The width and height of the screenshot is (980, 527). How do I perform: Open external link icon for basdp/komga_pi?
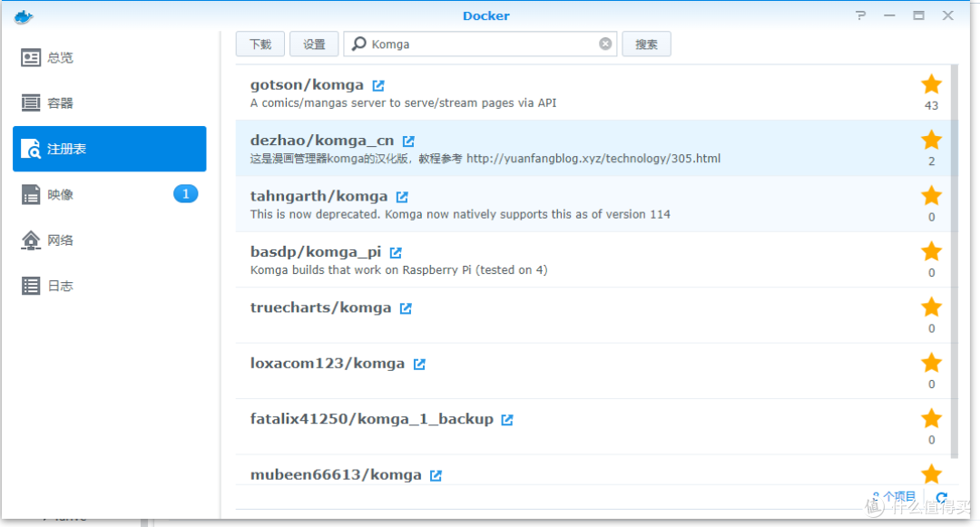point(396,252)
